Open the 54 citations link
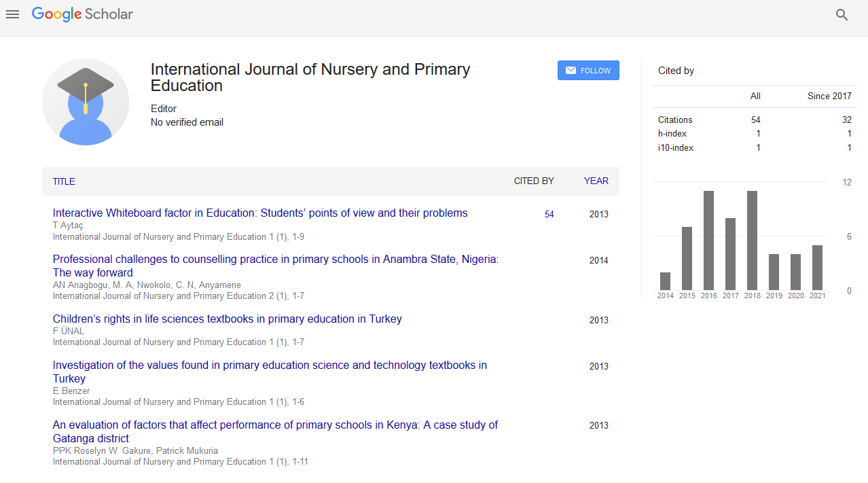868x483 pixels. click(549, 215)
